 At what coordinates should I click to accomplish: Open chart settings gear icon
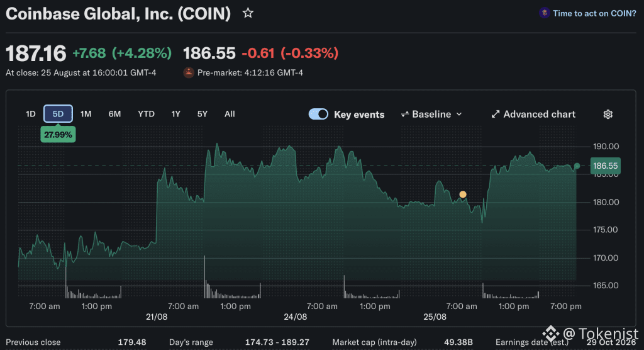click(x=608, y=115)
